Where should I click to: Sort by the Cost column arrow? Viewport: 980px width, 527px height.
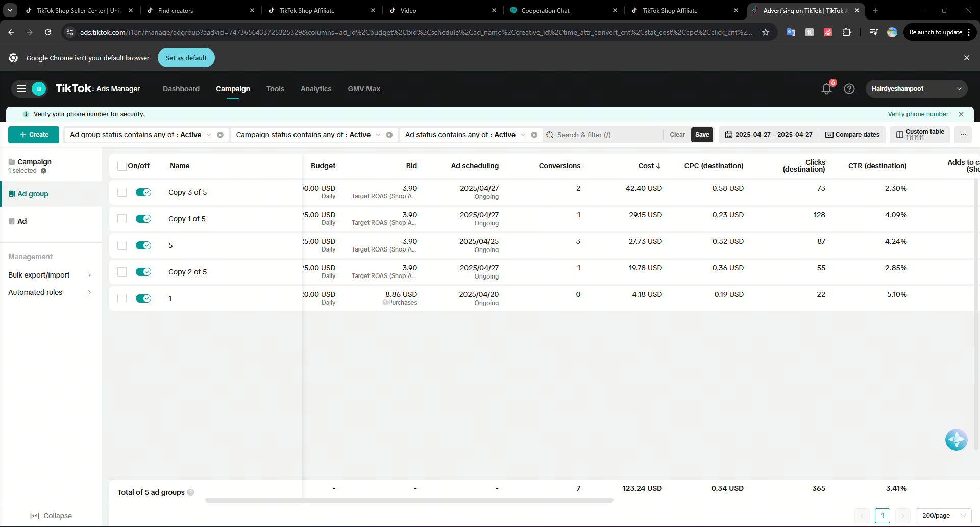658,166
